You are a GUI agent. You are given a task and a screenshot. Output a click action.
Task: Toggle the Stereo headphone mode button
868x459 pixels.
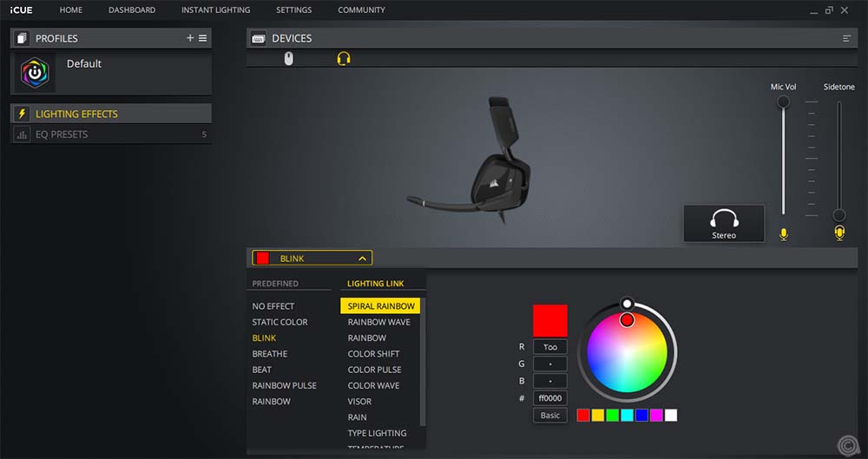[724, 223]
